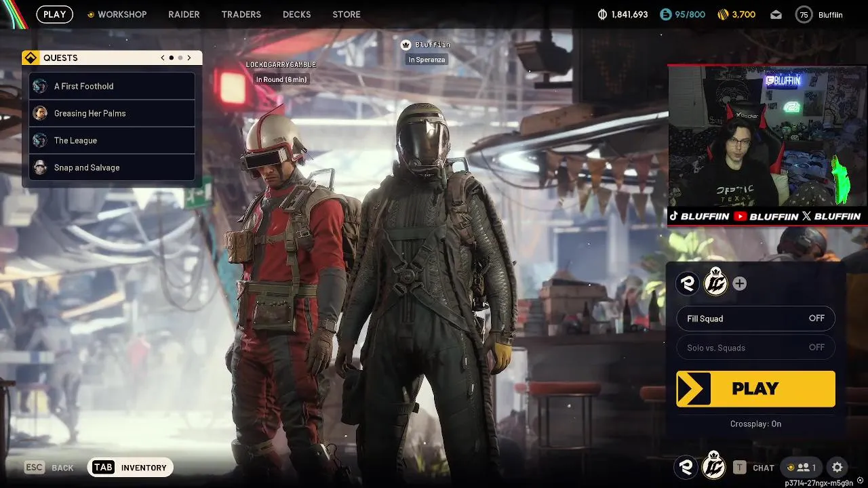Open the Store tab
868x488 pixels.
(x=347, y=14)
